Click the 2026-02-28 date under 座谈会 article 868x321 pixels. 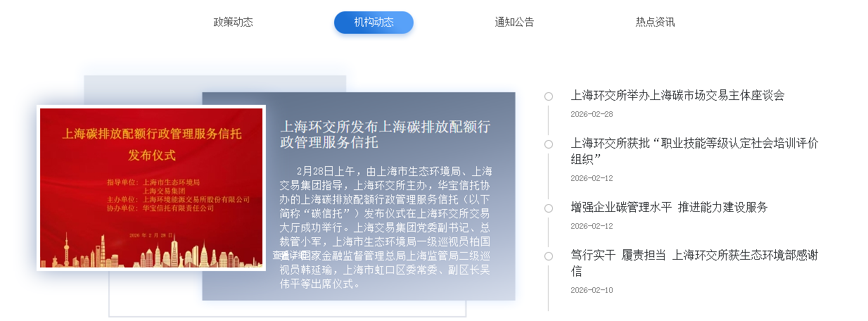[x=592, y=114]
